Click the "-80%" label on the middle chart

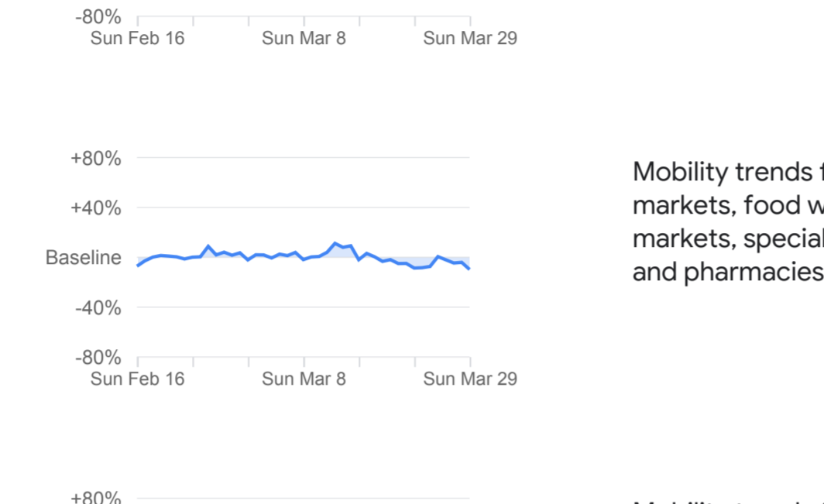98,358
